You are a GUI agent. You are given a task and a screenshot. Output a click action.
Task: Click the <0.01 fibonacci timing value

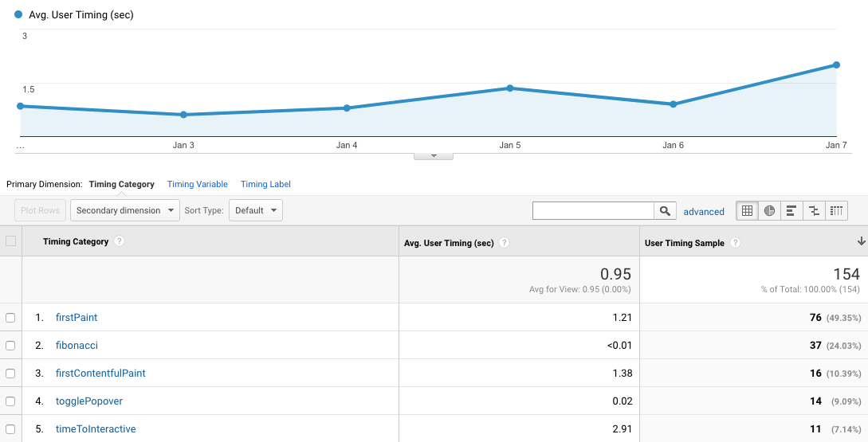(619, 345)
